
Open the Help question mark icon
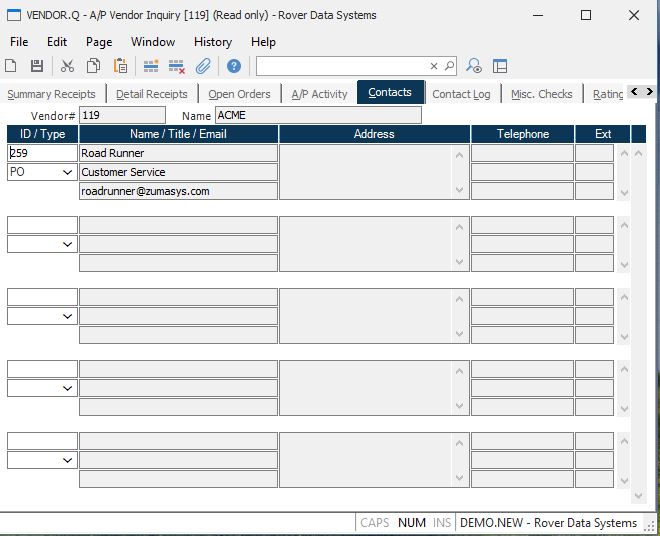click(234, 66)
